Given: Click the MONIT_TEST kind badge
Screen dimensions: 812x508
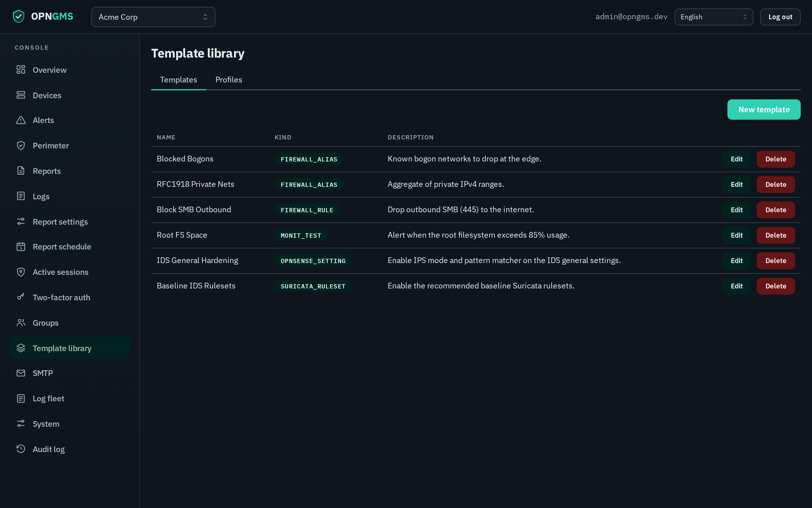Looking at the screenshot, I should pos(301,235).
